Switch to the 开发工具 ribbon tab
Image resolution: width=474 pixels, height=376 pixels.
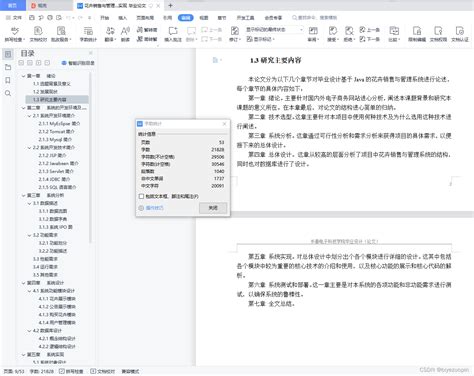click(245, 18)
